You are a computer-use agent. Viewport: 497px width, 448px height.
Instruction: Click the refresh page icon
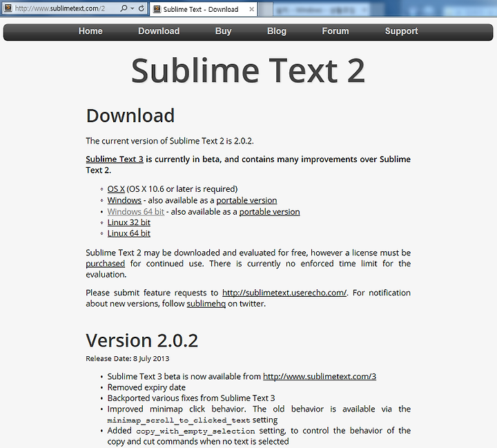pyautogui.click(x=142, y=8)
